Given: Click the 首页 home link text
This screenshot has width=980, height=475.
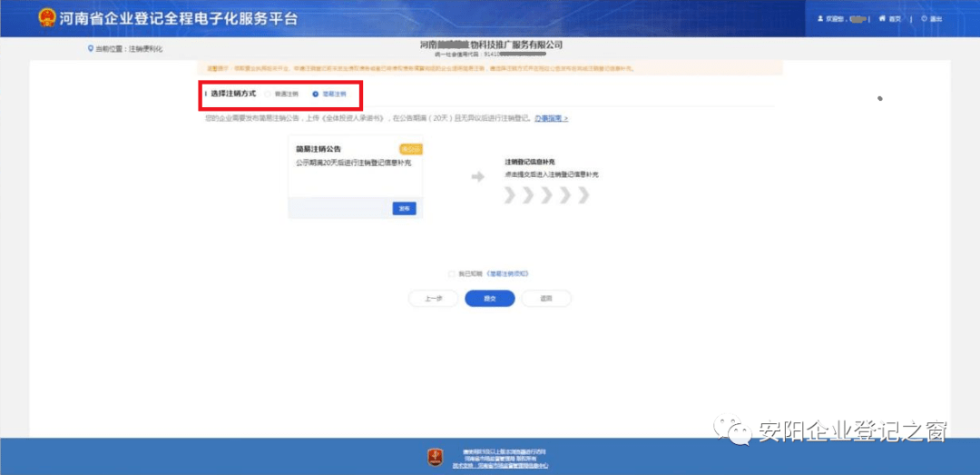Looking at the screenshot, I should (895, 19).
